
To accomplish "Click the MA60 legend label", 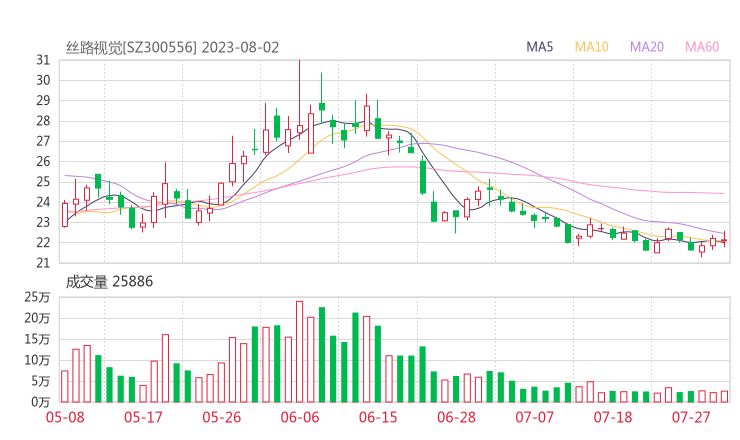I will [702, 47].
